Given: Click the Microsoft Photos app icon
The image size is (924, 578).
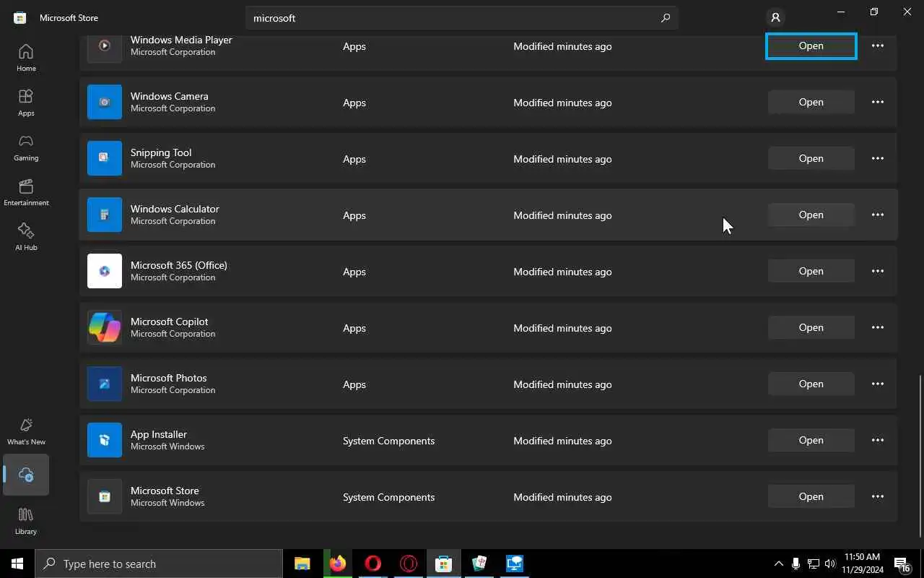Looking at the screenshot, I should (x=105, y=384).
